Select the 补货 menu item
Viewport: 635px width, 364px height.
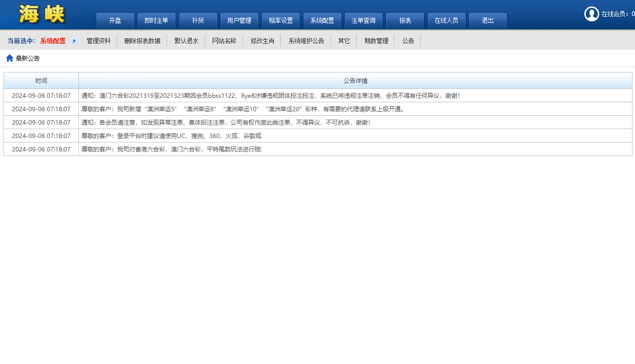click(198, 21)
